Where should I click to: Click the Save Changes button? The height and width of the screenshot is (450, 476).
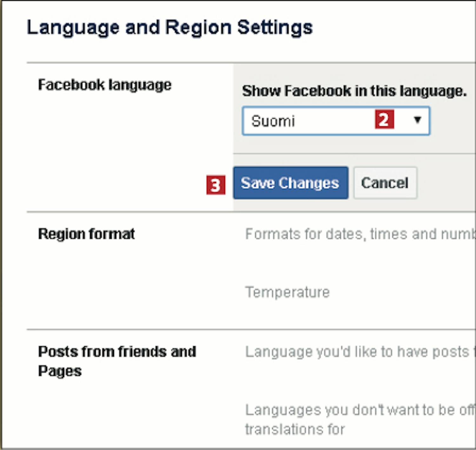[290, 183]
